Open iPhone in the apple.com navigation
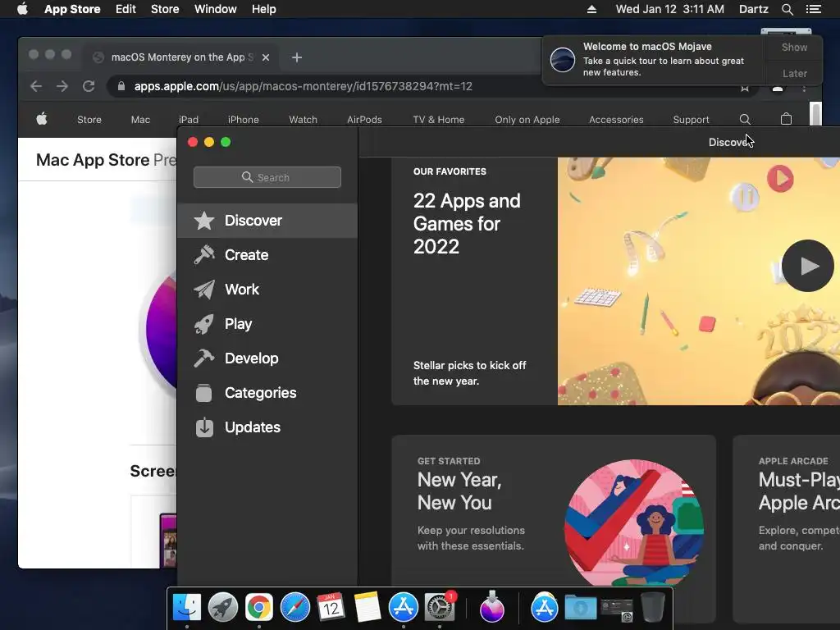Image resolution: width=840 pixels, height=630 pixels. pos(243,120)
